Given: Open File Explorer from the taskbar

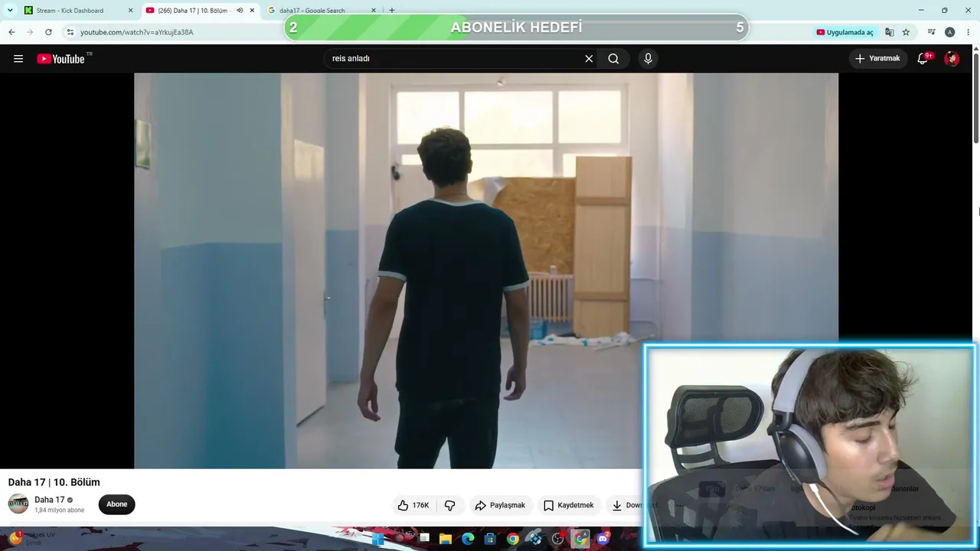Looking at the screenshot, I should click(x=446, y=539).
